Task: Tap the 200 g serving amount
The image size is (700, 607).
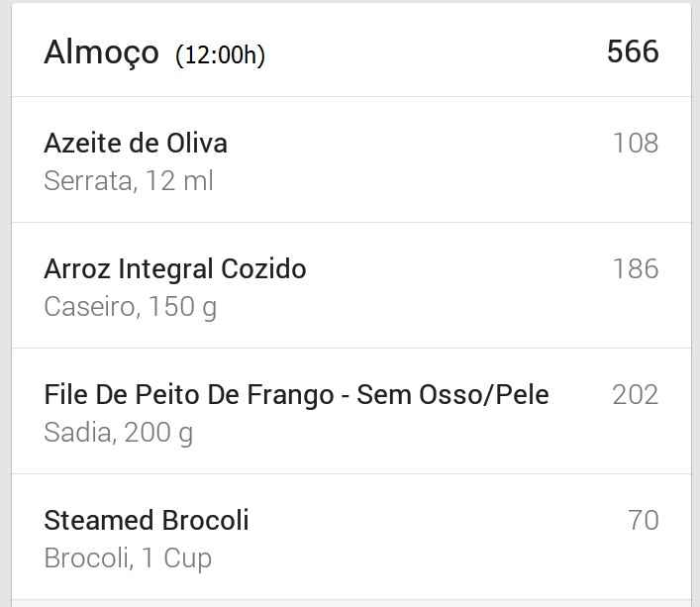Action: coord(158,433)
